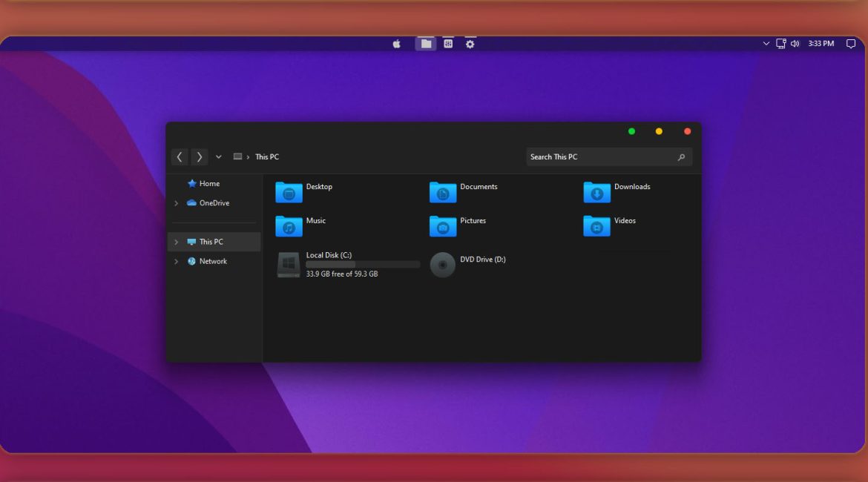868x482 pixels.
Task: Open the recent locations dropdown arrow
Action: (218, 157)
